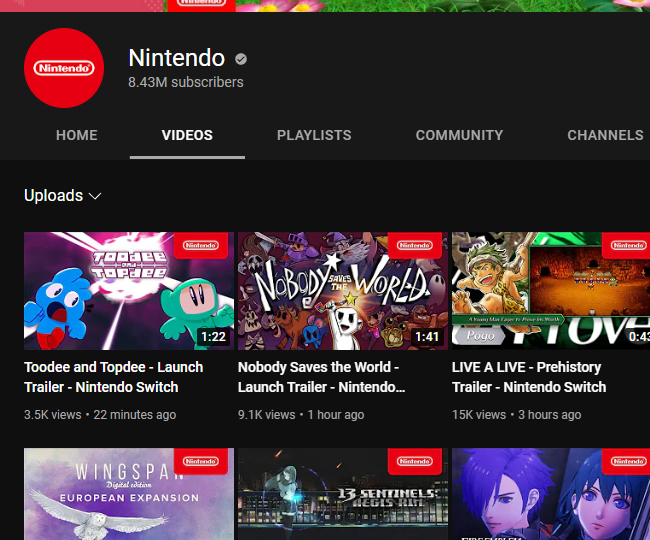
Task: Click the Nintendo channel avatar logo
Action: coord(64,68)
